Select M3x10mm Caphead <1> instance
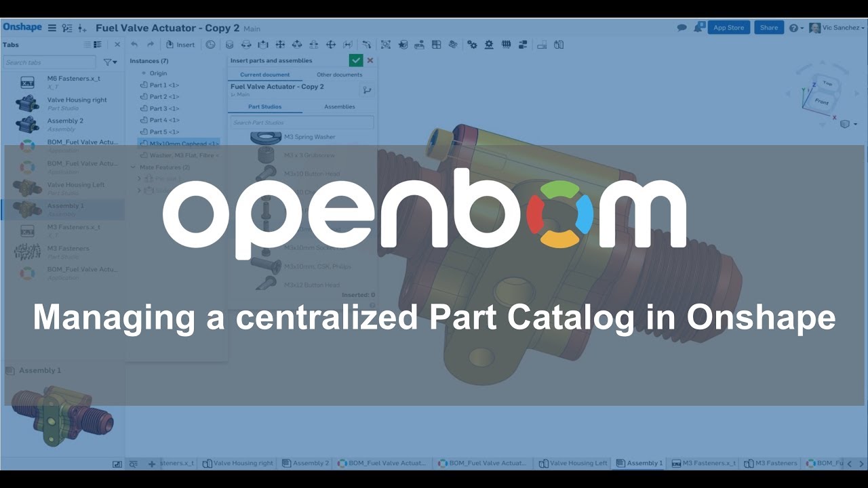Viewport: 868px width, 488px height. (x=179, y=144)
